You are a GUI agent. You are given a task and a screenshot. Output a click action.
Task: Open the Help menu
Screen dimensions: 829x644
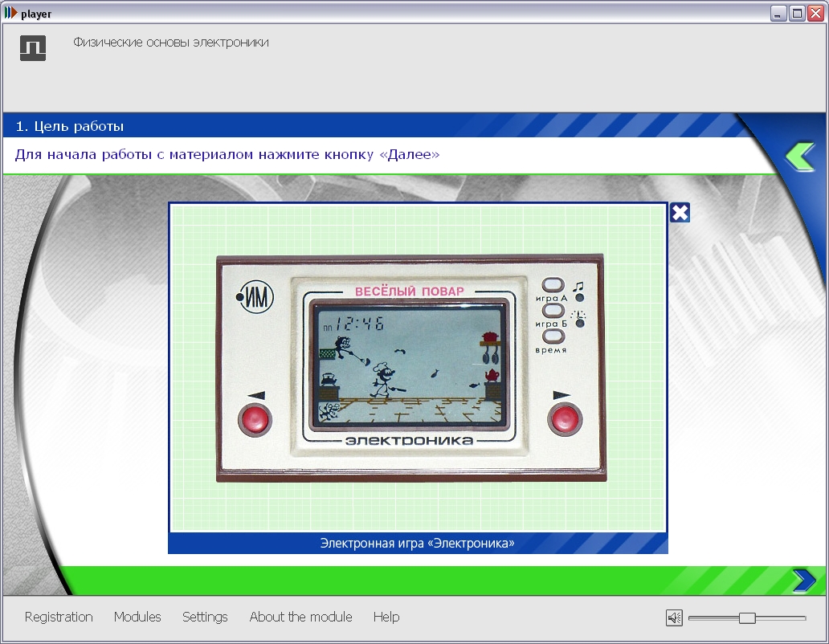click(386, 617)
